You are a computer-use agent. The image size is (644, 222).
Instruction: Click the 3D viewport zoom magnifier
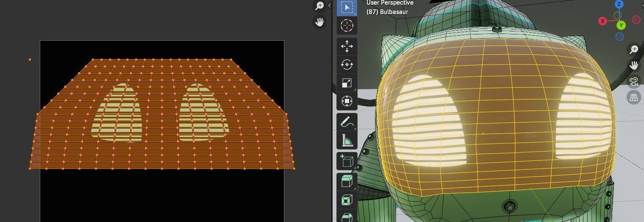point(634,50)
